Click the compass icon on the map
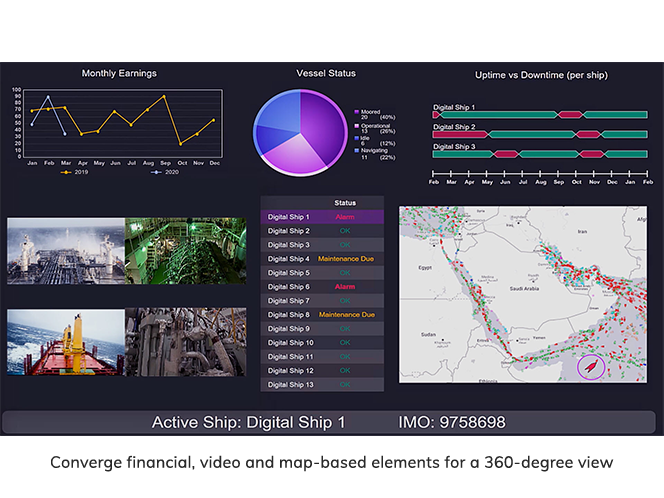This screenshot has width=664, height=498. tap(590, 366)
